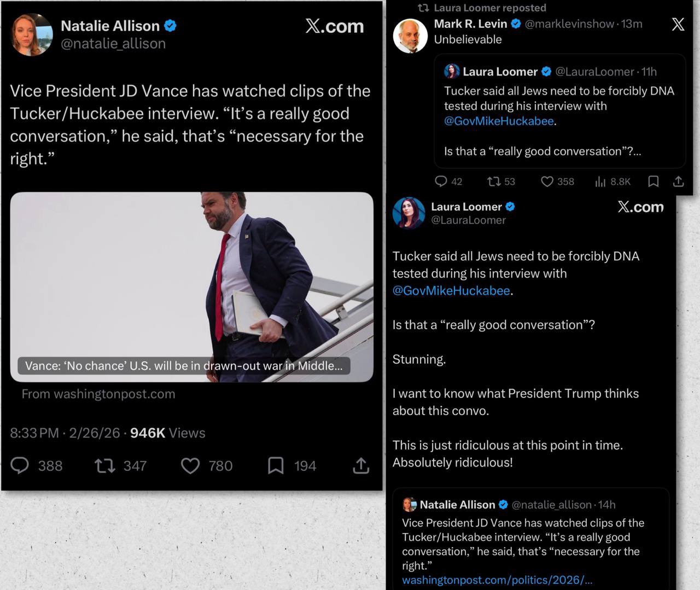Share Natalie Allison's tweet
The height and width of the screenshot is (590, 700).
361,465
